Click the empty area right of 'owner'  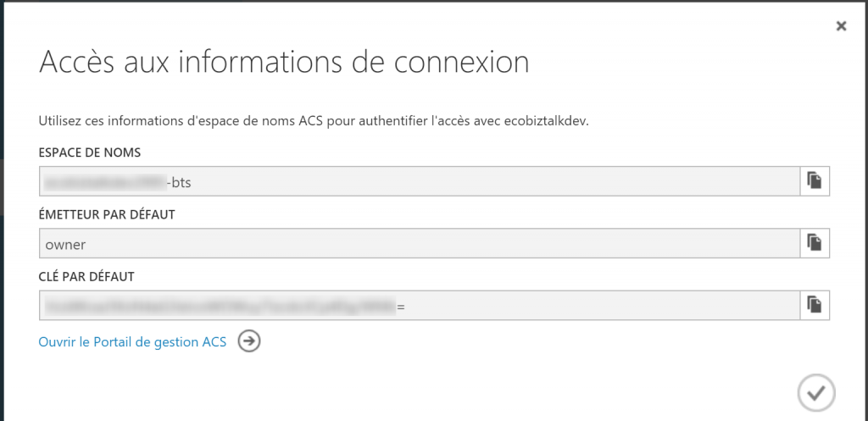pos(424,244)
